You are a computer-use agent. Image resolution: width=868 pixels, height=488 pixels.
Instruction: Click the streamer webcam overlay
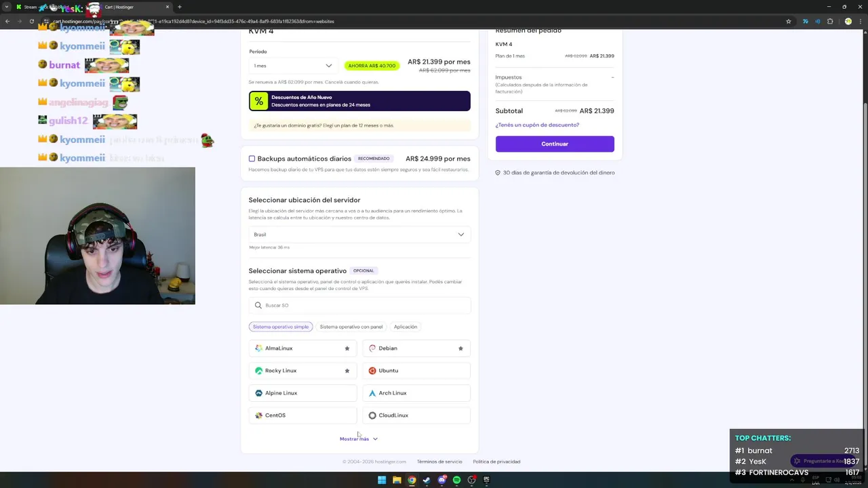pyautogui.click(x=98, y=236)
